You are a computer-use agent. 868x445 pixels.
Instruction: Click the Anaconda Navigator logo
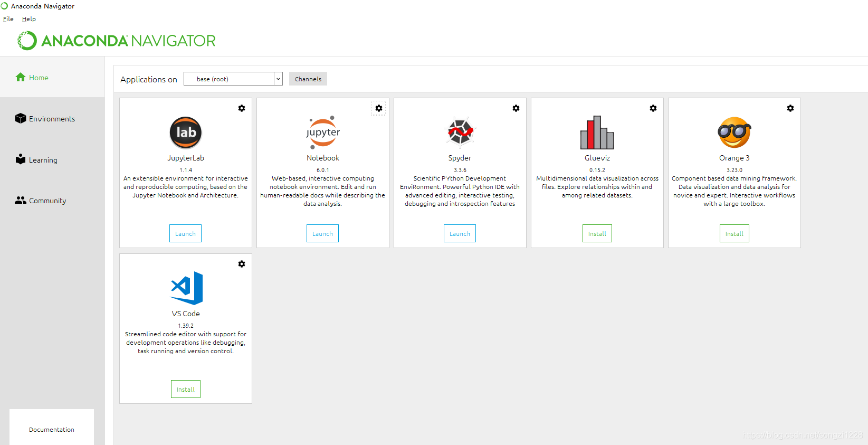[x=117, y=41]
